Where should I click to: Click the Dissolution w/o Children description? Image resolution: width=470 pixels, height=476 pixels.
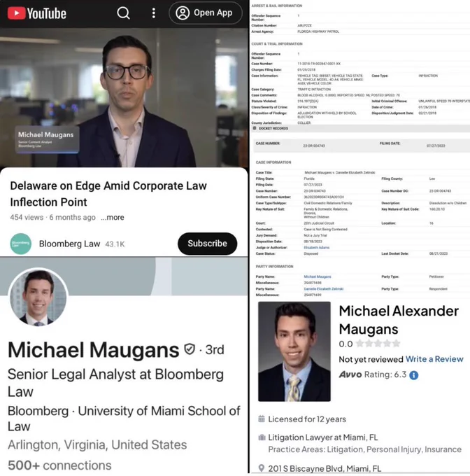point(448,203)
